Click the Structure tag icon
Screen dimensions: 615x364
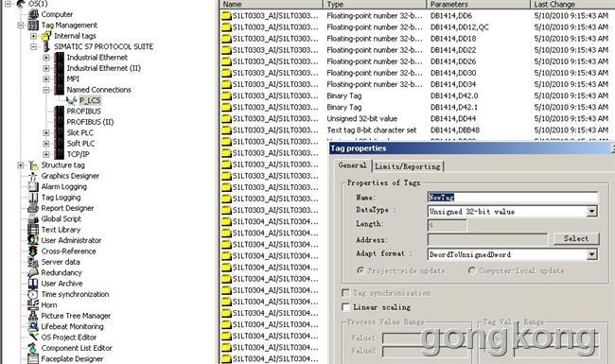pos(33,165)
